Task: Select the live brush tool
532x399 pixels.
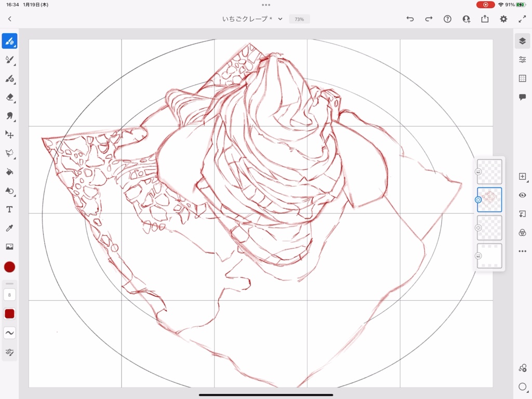Action: click(x=9, y=60)
